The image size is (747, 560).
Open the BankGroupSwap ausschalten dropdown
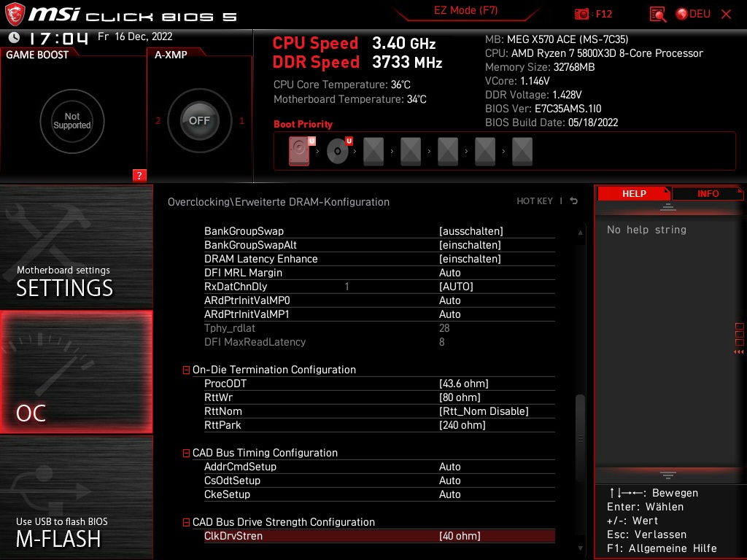[471, 231]
